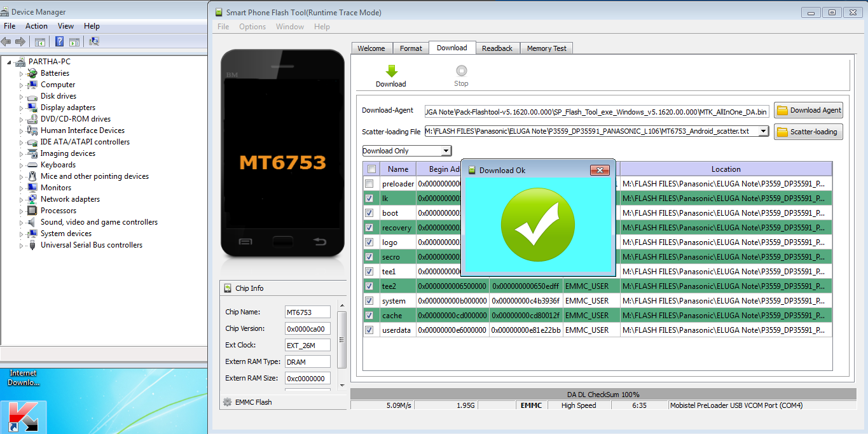Click the Show/Hide Action Pane toolbar icon
This screenshot has width=868, height=434.
(74, 42)
